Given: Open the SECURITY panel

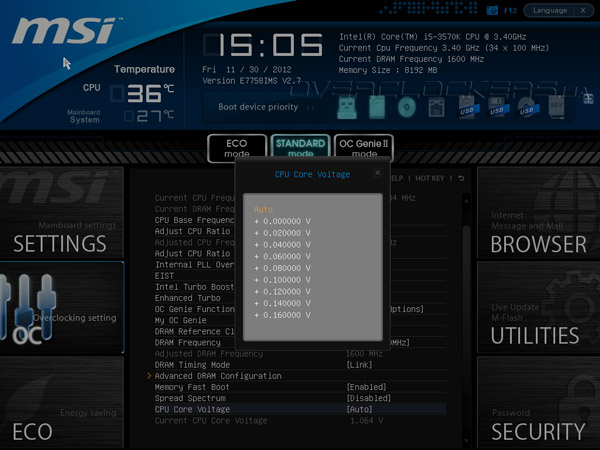Looking at the screenshot, I should 538,402.
